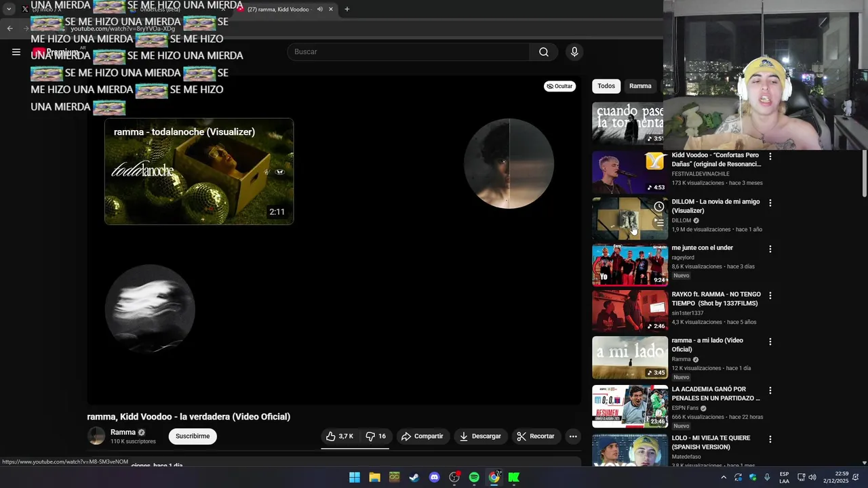The image size is (868, 488).
Task: Click the magnifier search button
Action: click(x=544, y=52)
